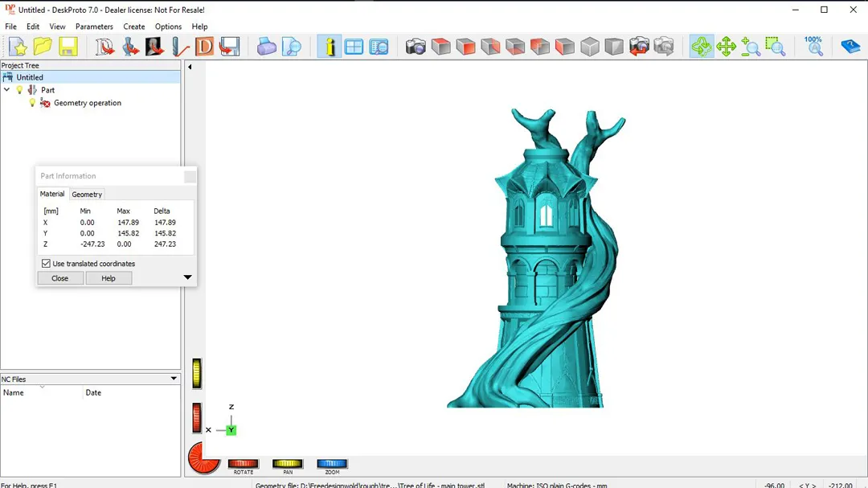Click the Load Geometry file vase icon
Screen dimensions: 868x488
(130, 47)
